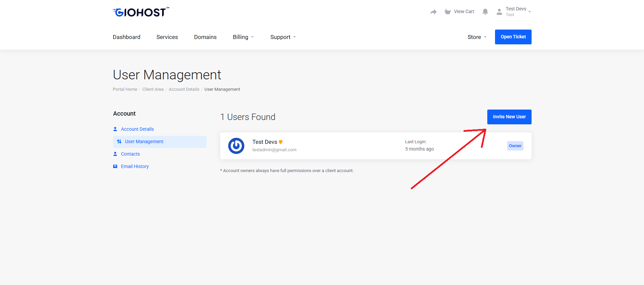Click the Test Devs user name

(x=265, y=142)
